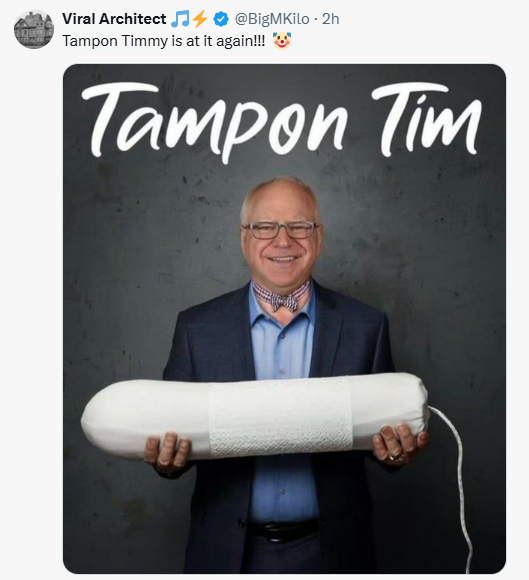The image size is (529, 580).
Task: Open the attached meme image
Action: coord(284,318)
